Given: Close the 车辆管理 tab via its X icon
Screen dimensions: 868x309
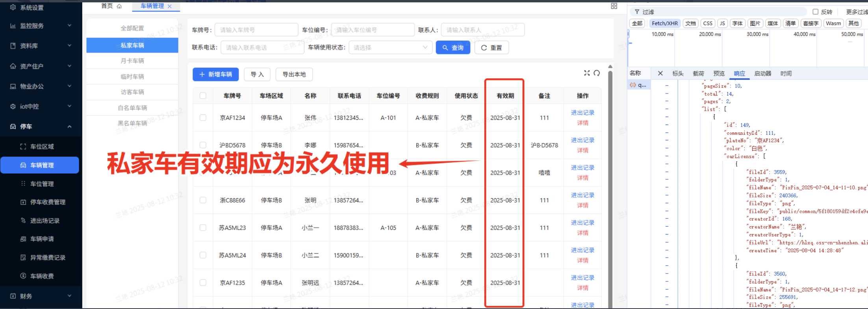Looking at the screenshot, I should coord(170,6).
